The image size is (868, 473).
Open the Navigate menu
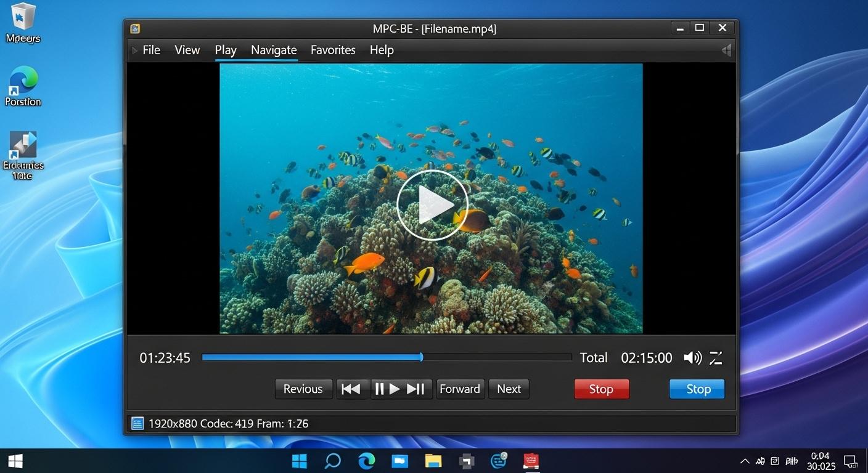[274, 51]
